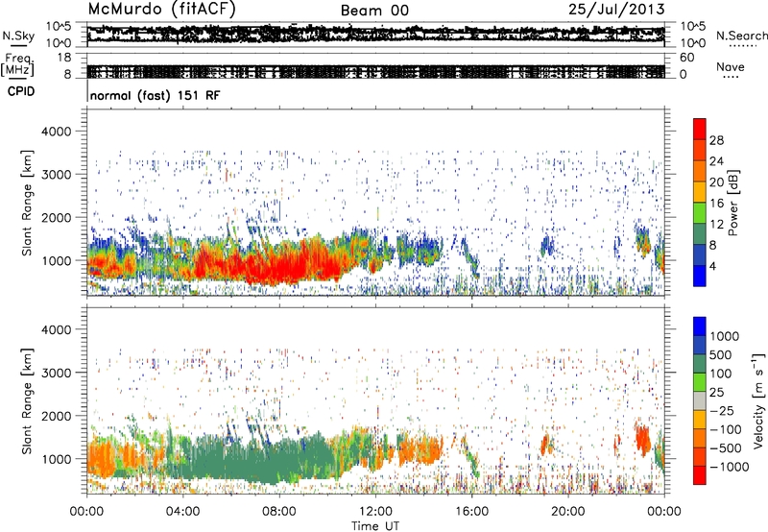Click the noise time-series strip at the top
This screenshot has width=768, height=532.
[375, 35]
